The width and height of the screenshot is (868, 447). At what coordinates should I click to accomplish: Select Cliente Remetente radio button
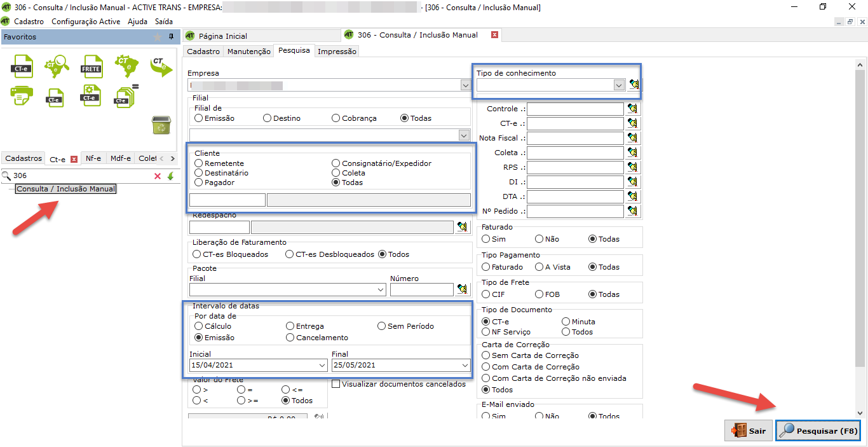tap(199, 163)
